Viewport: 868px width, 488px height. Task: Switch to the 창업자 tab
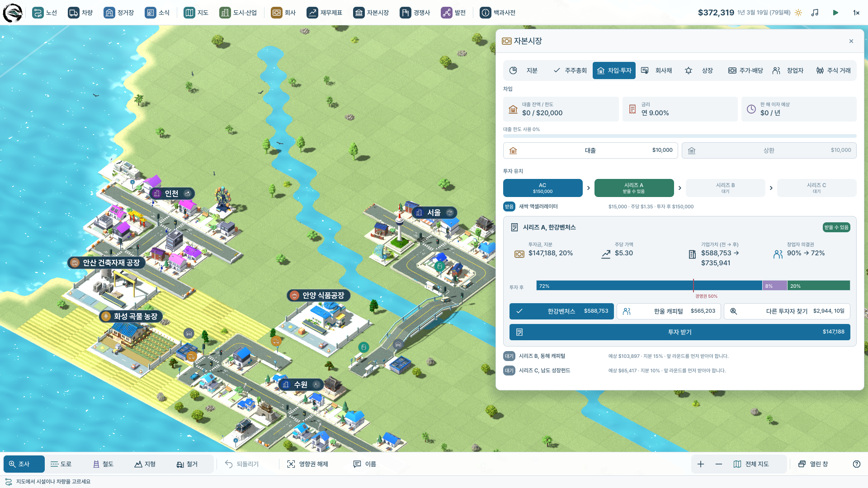[x=788, y=70]
